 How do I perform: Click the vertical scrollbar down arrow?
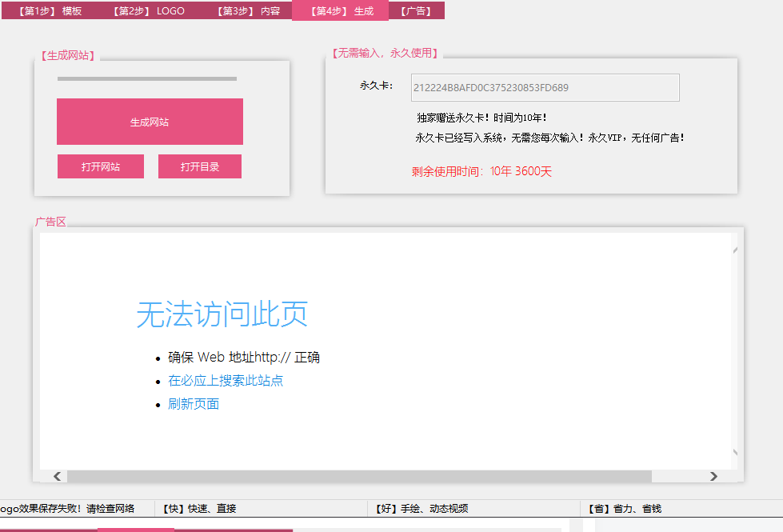point(734,453)
